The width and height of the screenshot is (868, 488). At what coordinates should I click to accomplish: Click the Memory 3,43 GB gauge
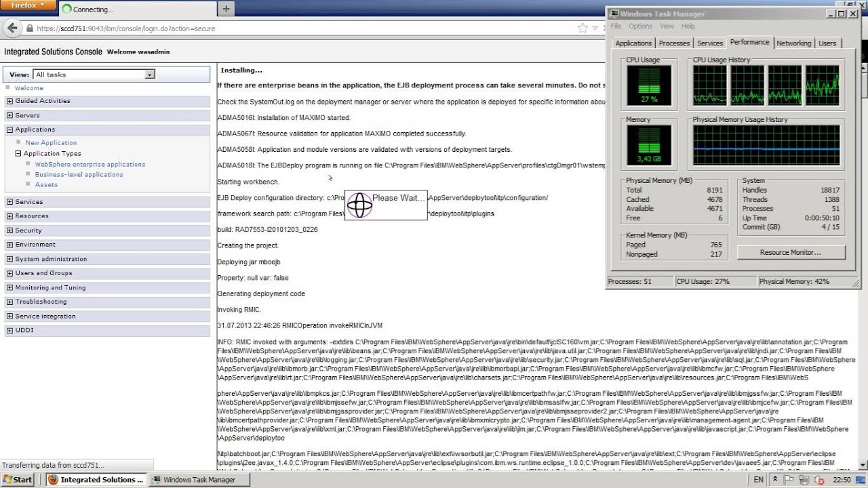point(650,146)
